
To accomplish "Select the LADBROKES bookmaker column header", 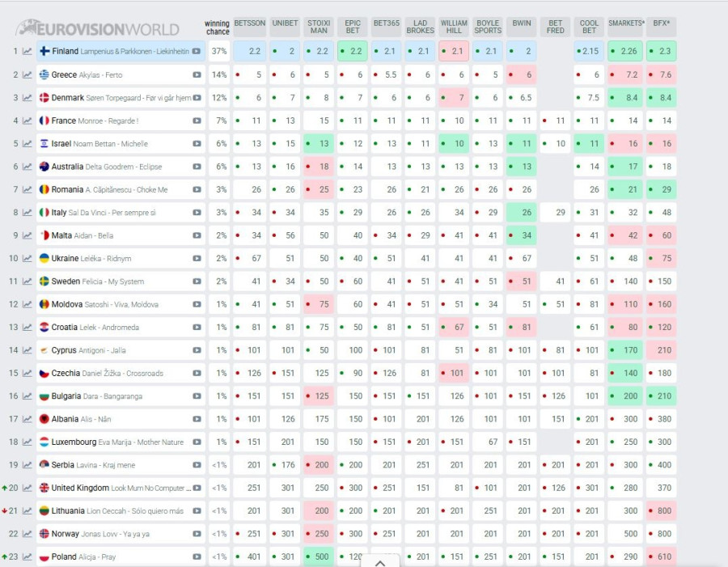I will pyautogui.click(x=420, y=27).
